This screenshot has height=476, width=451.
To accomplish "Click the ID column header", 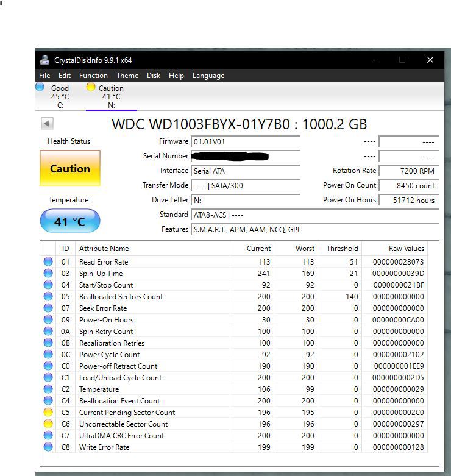I will [66, 248].
